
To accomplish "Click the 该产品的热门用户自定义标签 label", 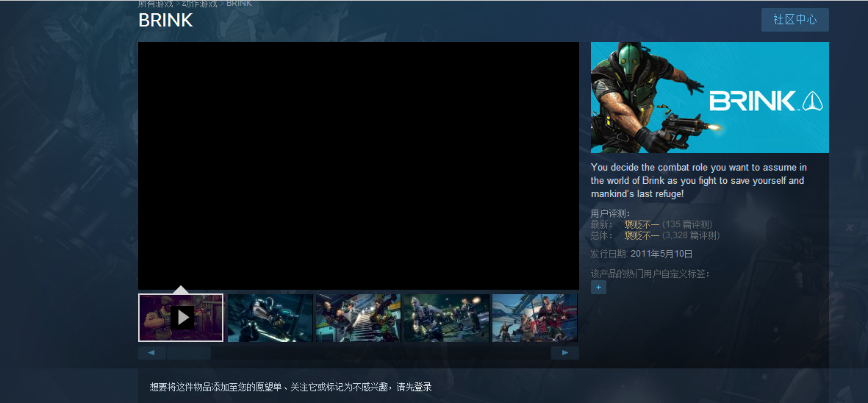I will point(650,274).
